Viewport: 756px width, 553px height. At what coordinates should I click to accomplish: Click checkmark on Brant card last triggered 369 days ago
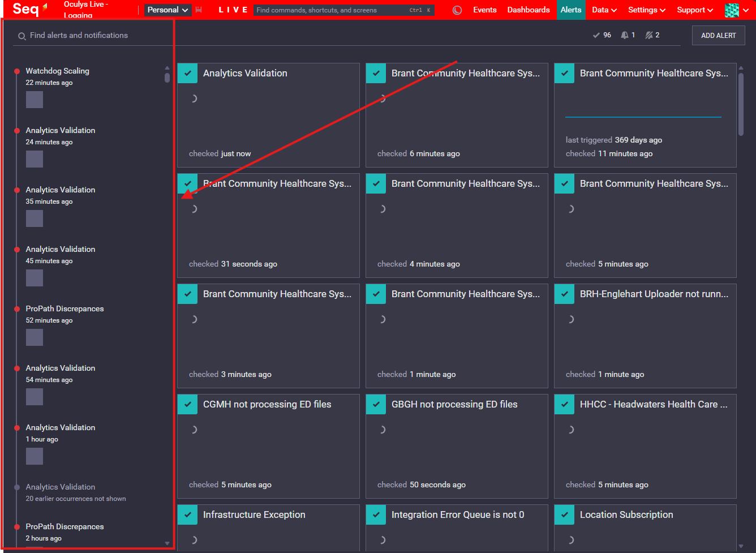(564, 73)
